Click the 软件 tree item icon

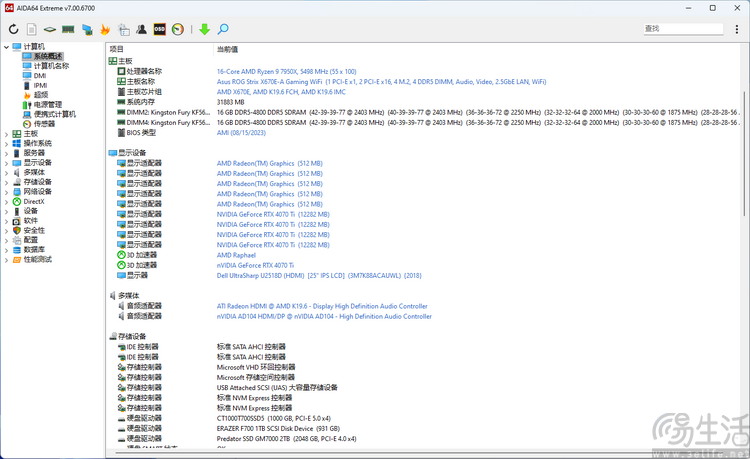[x=17, y=221]
